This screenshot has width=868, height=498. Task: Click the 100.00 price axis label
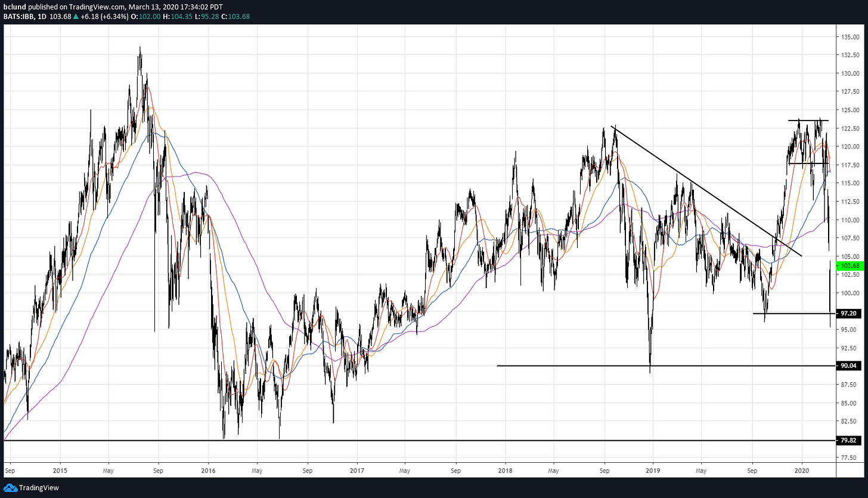point(850,293)
